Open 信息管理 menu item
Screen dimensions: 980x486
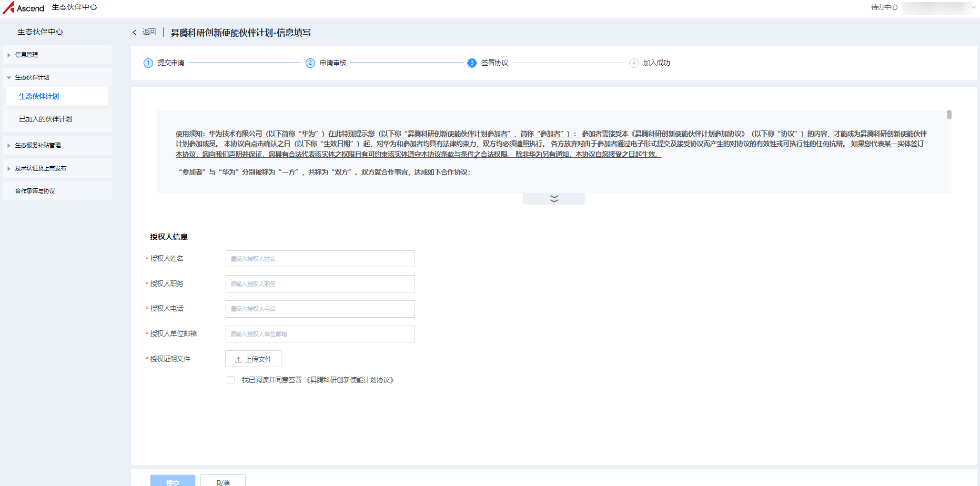pos(57,55)
